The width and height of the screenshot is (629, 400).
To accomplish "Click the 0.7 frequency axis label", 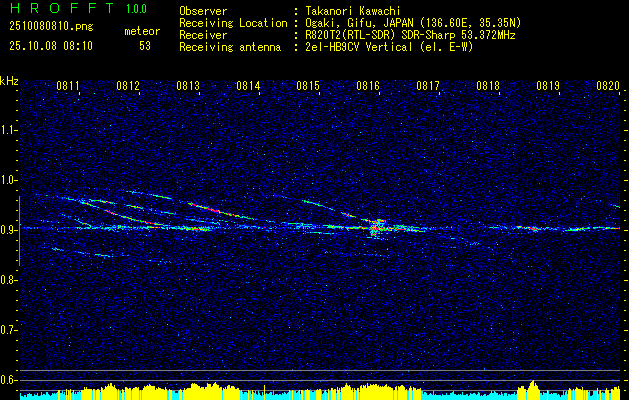I will point(8,330).
